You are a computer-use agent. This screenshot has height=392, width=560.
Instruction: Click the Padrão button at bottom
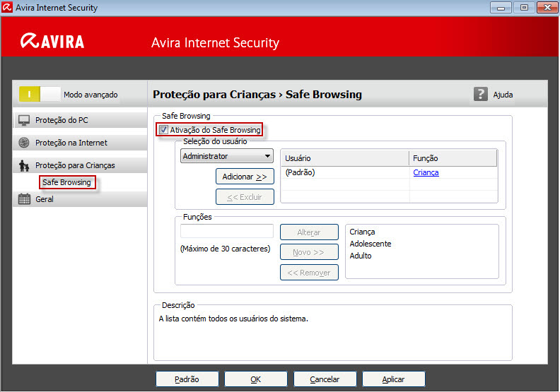(187, 379)
